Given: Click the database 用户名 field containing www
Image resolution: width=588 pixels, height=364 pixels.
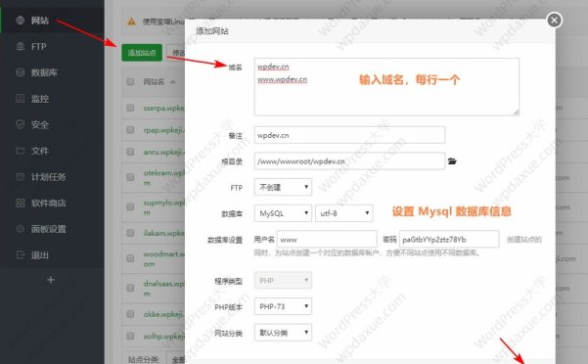Looking at the screenshot, I should point(327,239).
